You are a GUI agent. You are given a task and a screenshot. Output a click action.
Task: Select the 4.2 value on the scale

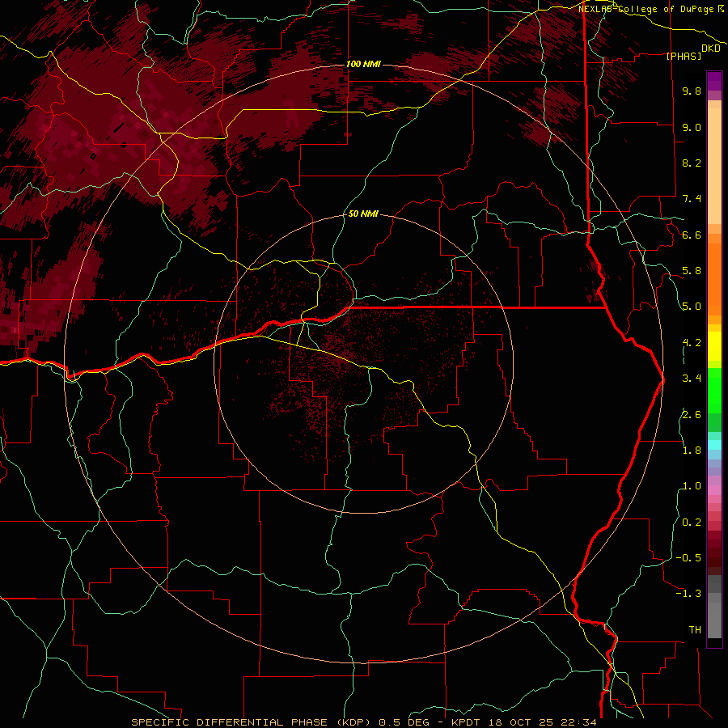point(692,343)
